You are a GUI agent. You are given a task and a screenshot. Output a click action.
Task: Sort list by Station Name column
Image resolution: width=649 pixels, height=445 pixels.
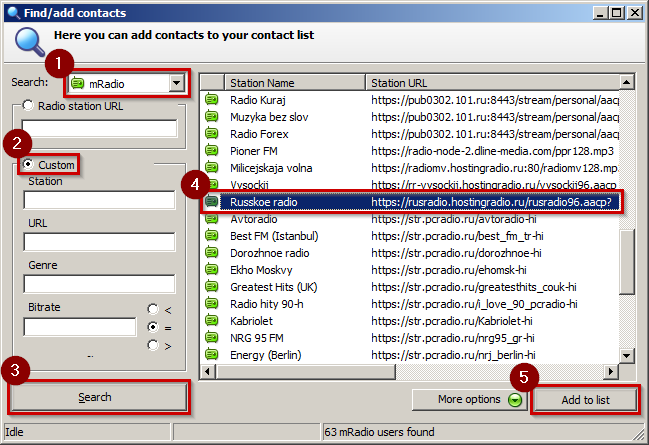click(x=292, y=82)
